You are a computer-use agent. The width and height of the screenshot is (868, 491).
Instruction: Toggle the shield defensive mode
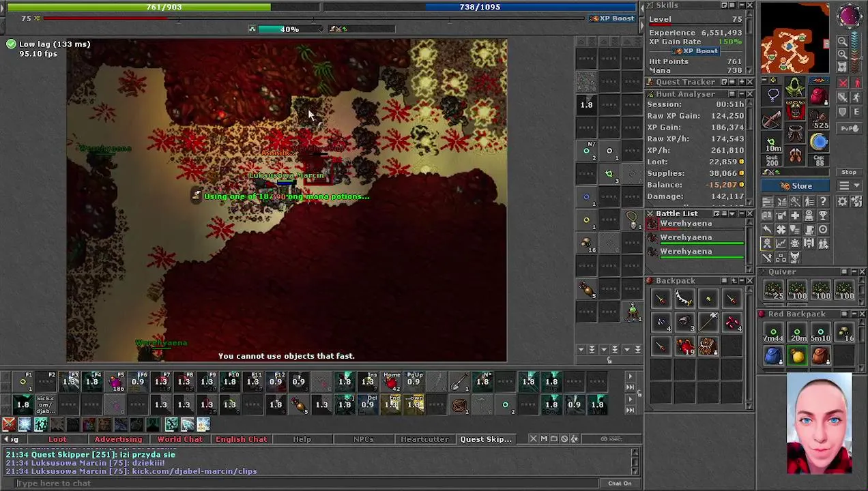[843, 111]
